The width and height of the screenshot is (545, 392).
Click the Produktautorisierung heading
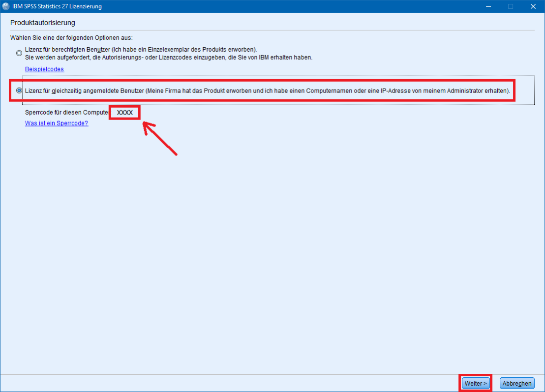pos(43,23)
